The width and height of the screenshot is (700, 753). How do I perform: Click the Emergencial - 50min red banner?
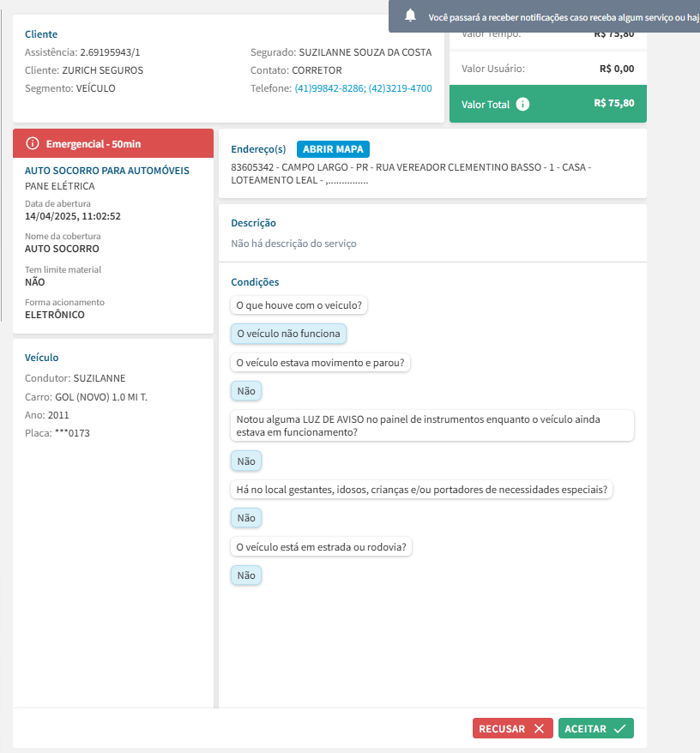click(x=113, y=143)
